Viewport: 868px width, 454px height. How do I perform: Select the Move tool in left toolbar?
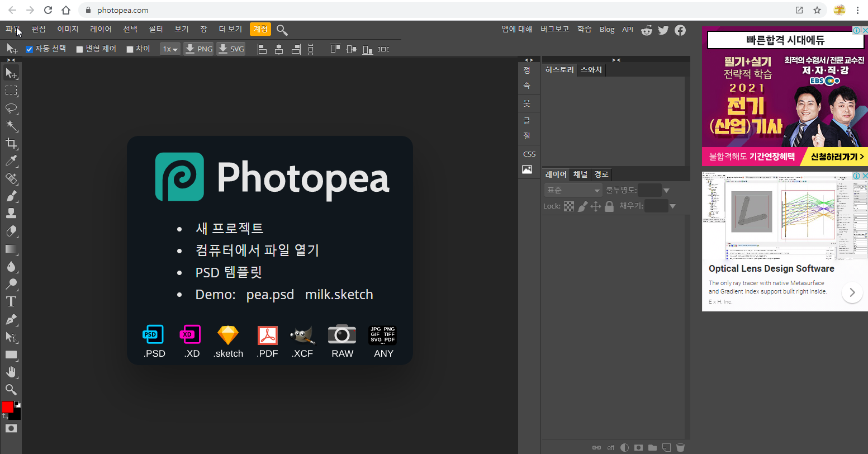click(11, 73)
